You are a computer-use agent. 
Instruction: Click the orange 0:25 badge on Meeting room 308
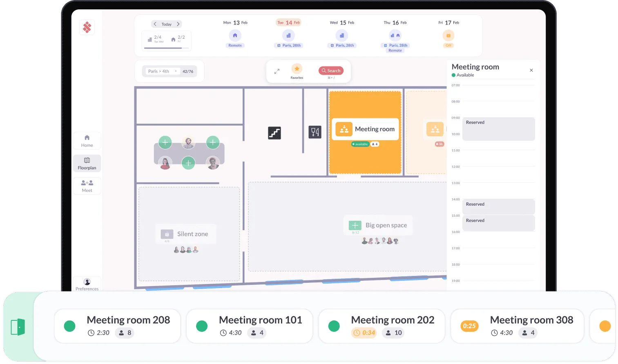point(469,326)
